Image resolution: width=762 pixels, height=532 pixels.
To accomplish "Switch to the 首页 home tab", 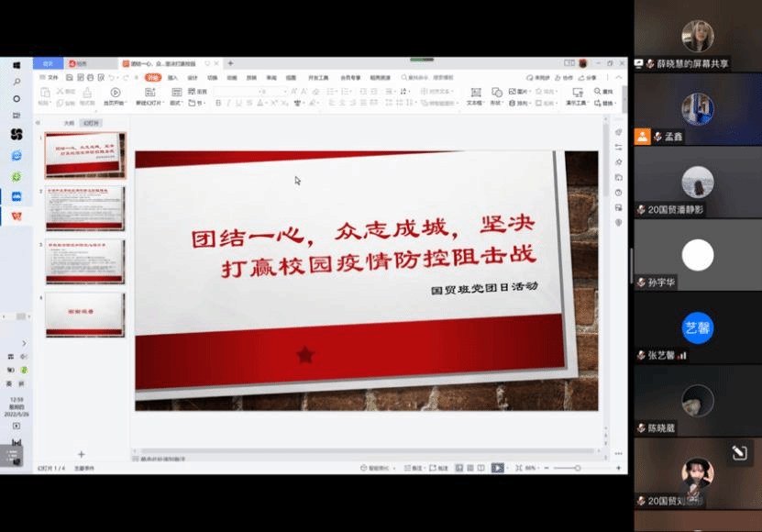I will 48,63.
